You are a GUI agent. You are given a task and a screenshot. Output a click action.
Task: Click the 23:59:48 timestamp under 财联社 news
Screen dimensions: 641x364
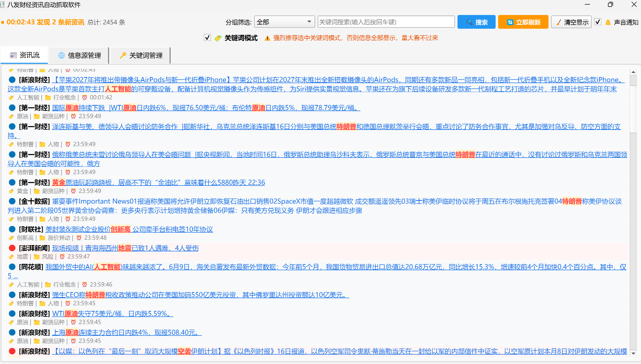point(95,238)
